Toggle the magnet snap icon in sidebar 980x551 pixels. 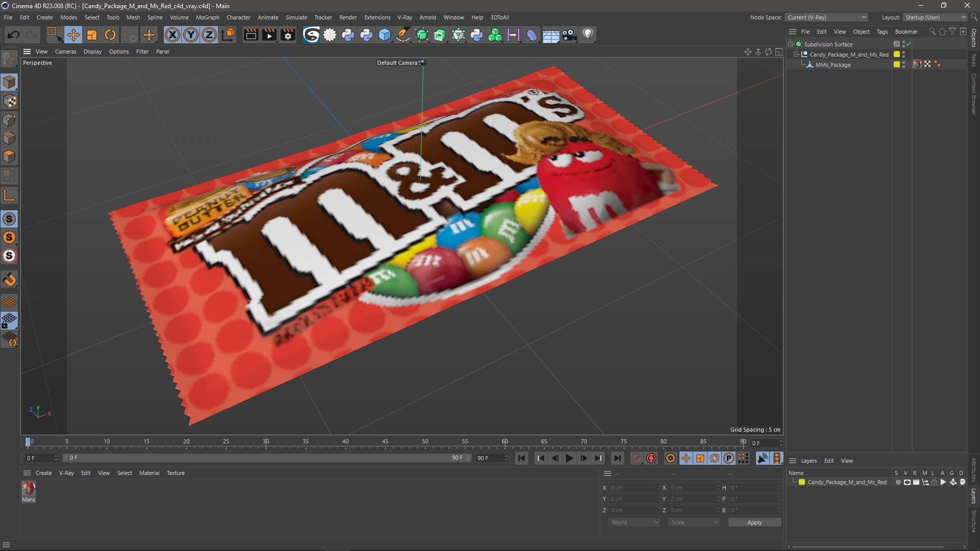9,280
